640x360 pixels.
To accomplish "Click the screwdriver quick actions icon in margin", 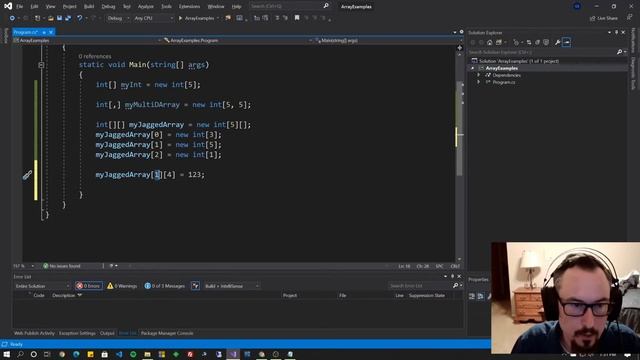I will click(x=27, y=175).
